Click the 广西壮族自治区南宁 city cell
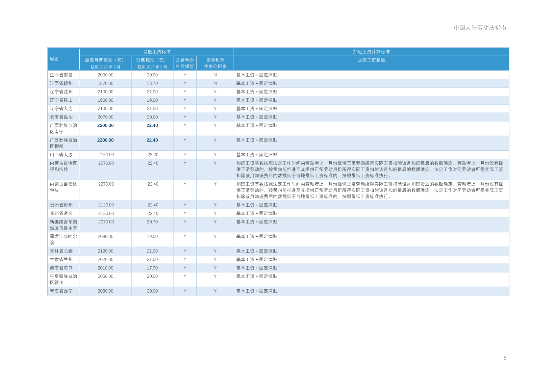The height and width of the screenshot is (392, 554). point(63,128)
